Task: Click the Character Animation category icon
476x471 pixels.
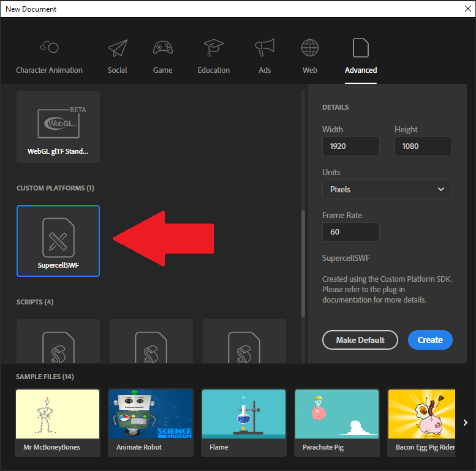Action: (49, 47)
